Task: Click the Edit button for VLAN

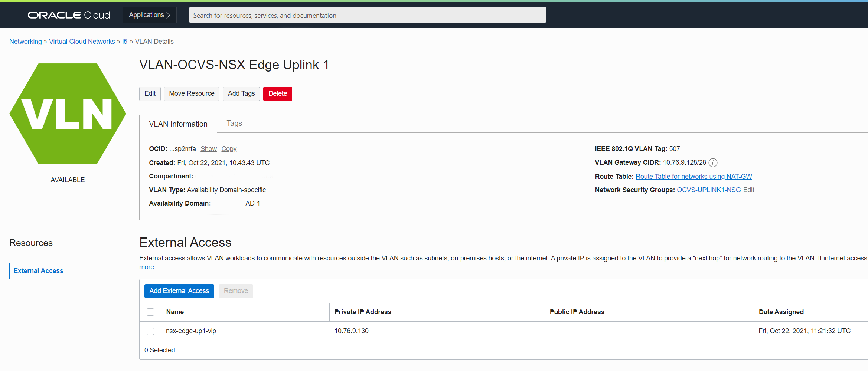Action: 150,93
